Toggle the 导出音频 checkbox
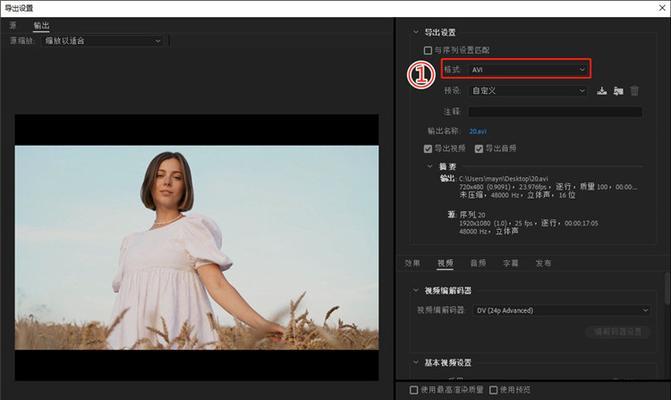Image resolution: width=671 pixels, height=400 pixels. pyautogui.click(x=479, y=148)
